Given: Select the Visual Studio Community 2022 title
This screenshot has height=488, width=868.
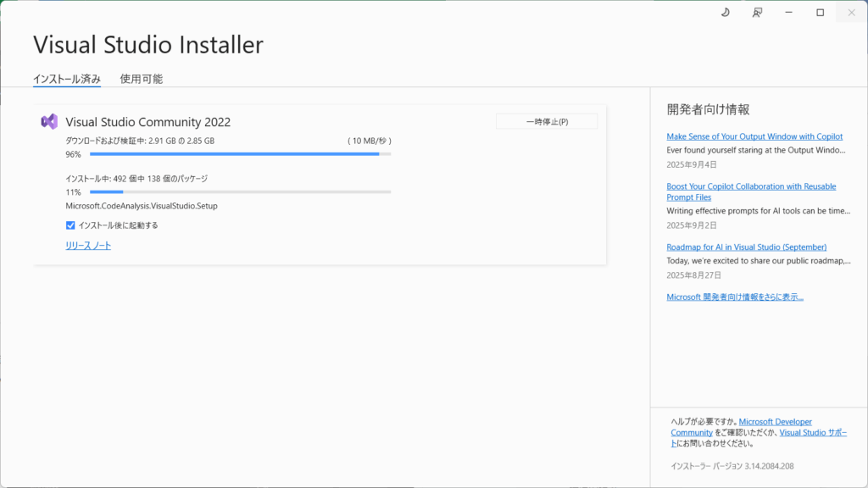Looking at the screenshot, I should coord(147,122).
